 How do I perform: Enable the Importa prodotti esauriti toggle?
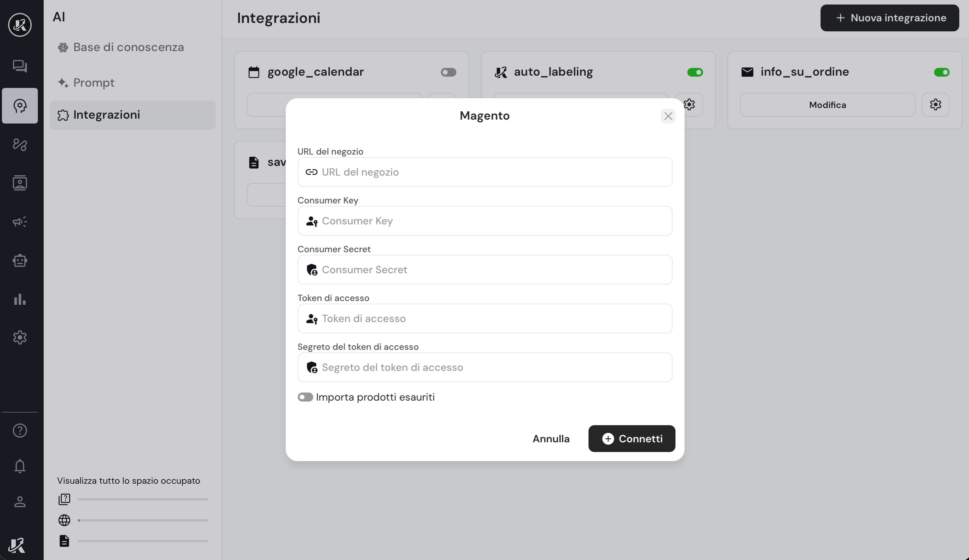pyautogui.click(x=305, y=397)
